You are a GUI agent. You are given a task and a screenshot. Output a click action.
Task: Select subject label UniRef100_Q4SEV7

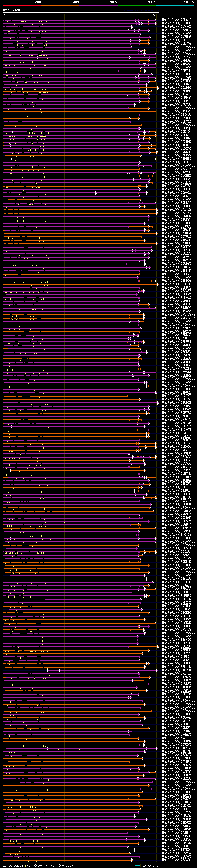(x=177, y=111)
